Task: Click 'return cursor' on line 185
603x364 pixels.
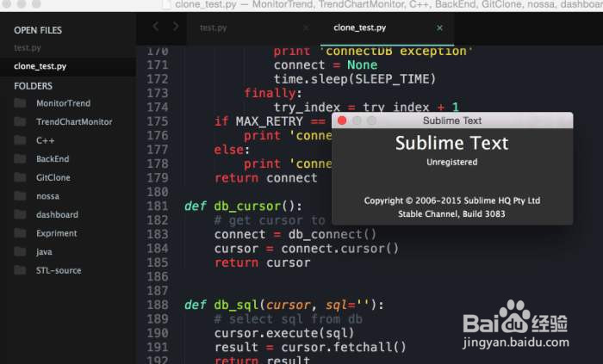Action: [x=262, y=262]
